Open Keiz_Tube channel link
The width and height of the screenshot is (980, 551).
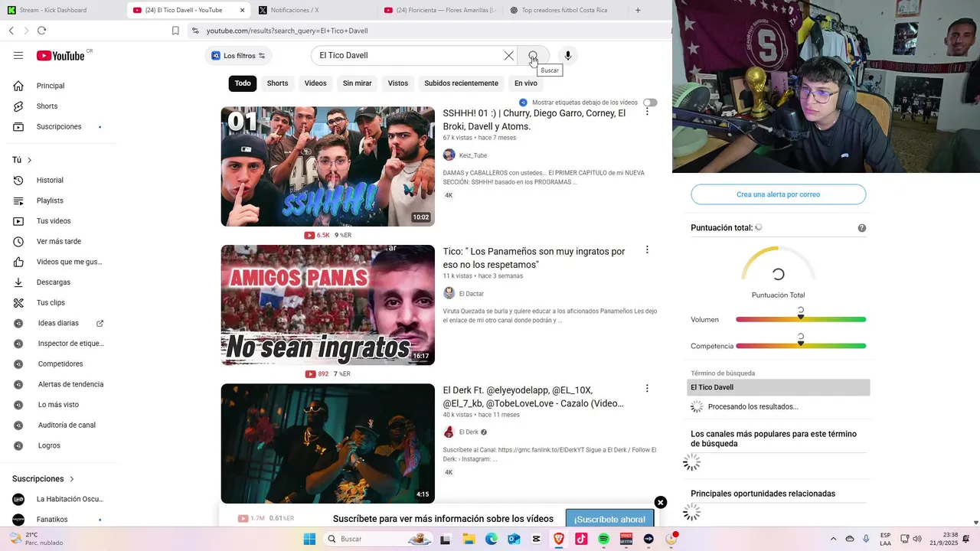click(472, 155)
